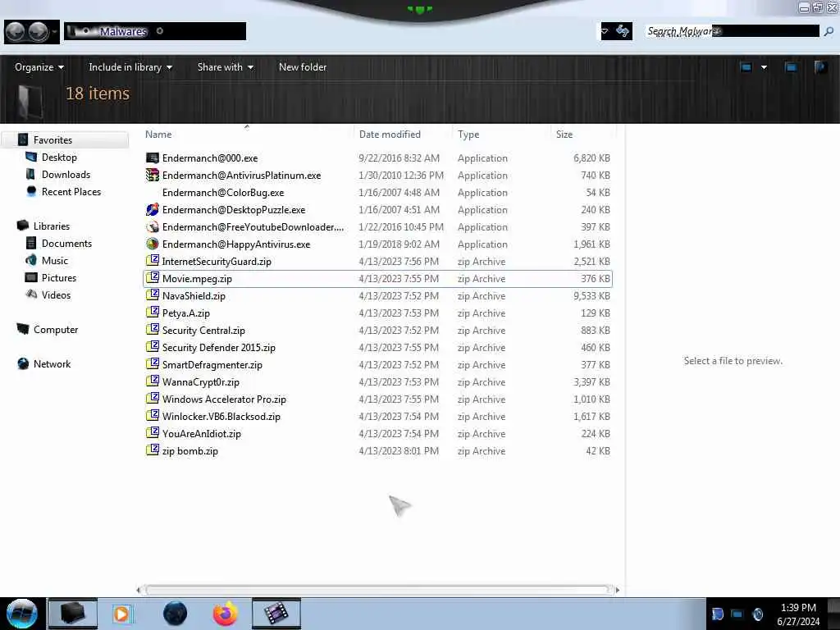Select Network in navigation pane
840x630 pixels.
tap(52, 363)
